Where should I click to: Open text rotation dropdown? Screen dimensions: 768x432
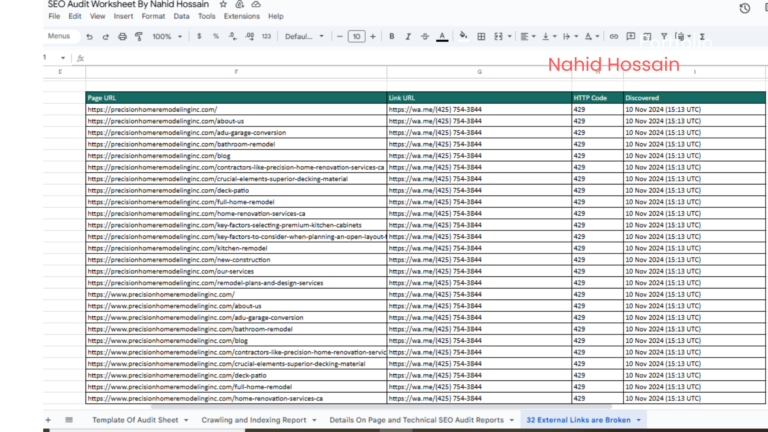(592, 37)
